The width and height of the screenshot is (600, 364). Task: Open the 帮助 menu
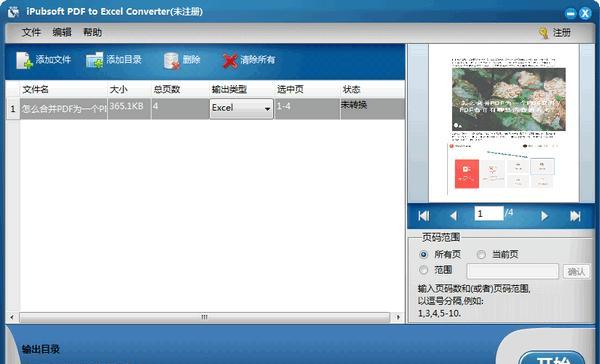[x=93, y=33]
